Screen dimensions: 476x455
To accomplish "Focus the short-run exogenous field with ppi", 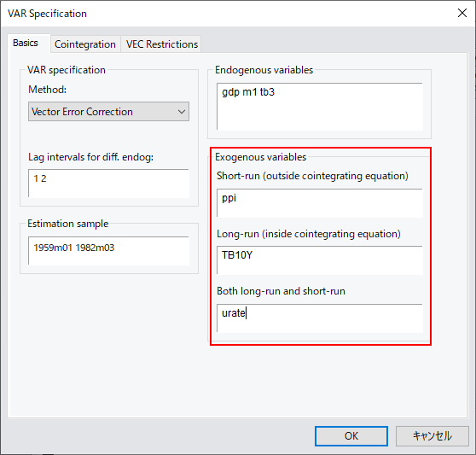I will [x=320, y=203].
